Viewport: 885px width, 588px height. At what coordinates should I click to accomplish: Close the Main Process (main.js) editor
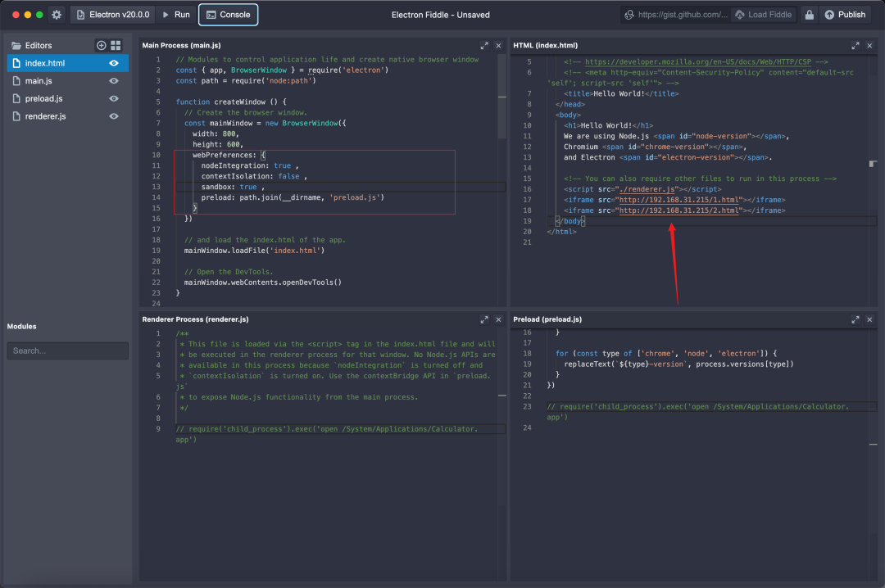[x=498, y=45]
